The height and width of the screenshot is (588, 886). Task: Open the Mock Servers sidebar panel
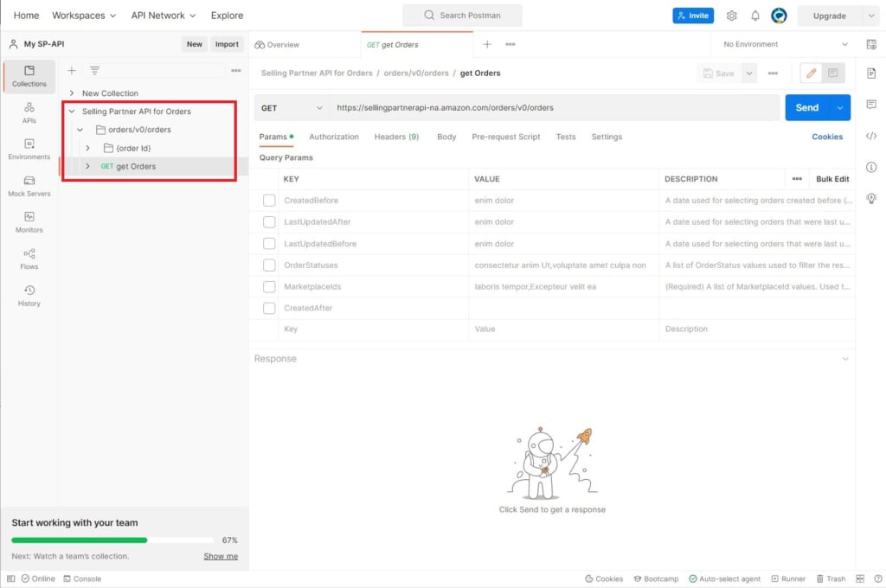tap(29, 186)
